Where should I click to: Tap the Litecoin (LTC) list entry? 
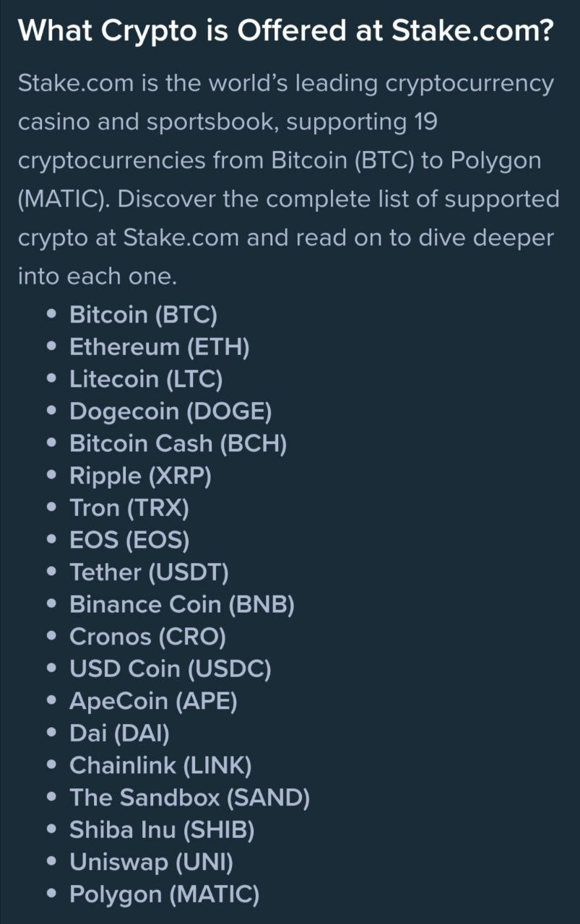click(146, 379)
